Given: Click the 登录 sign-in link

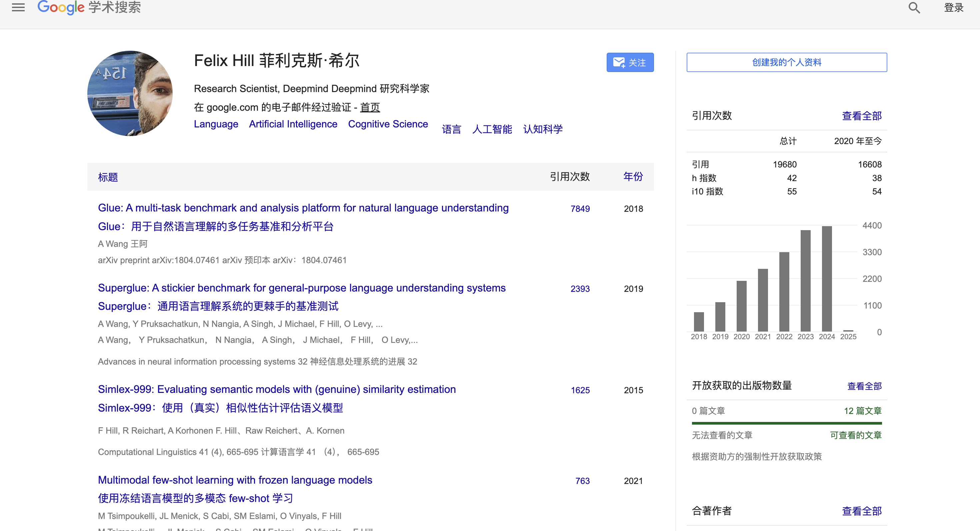Looking at the screenshot, I should click(x=953, y=8).
